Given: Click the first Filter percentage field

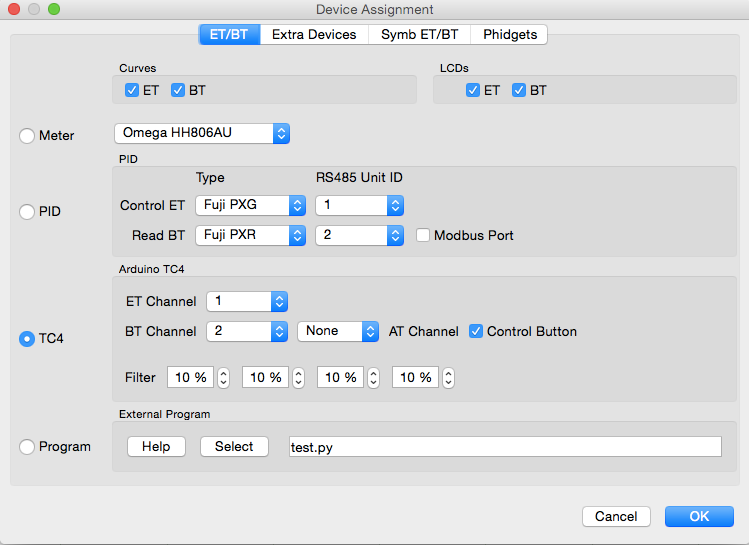Looking at the screenshot, I should tap(190, 377).
